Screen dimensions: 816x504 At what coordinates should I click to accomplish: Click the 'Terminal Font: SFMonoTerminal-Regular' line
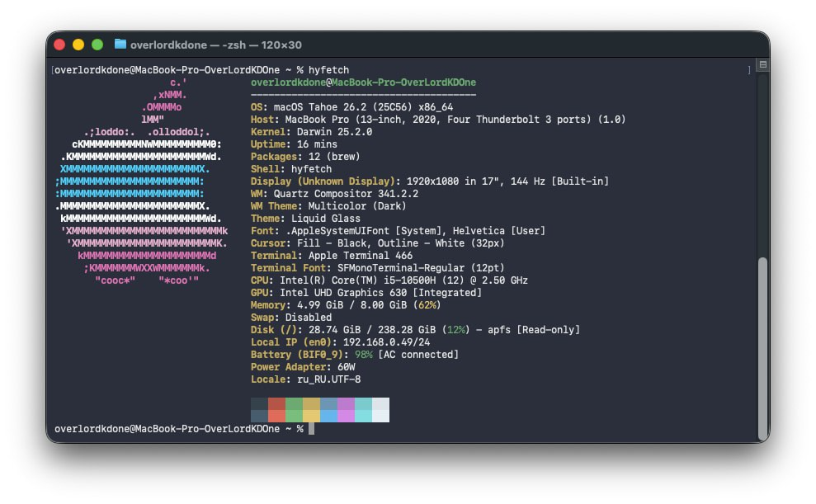click(378, 268)
